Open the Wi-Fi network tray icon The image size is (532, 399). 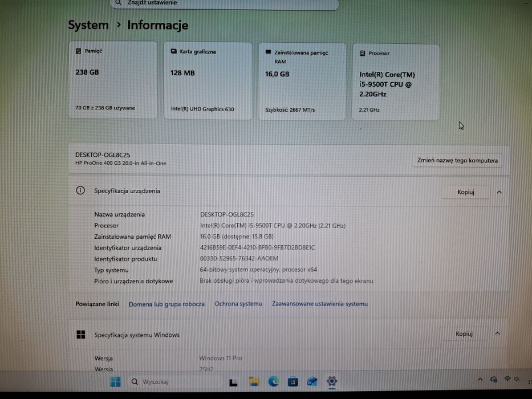coord(507,379)
